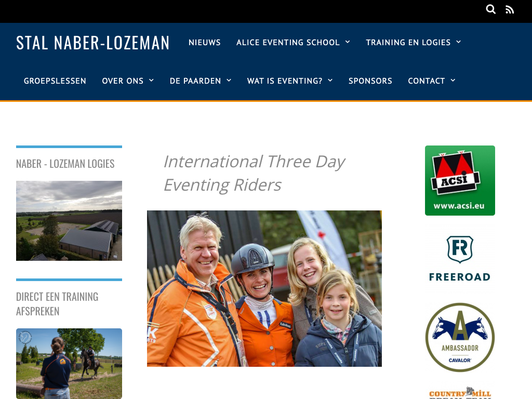Expand the Contact submenu arrow
The image size is (532, 399).
[x=453, y=81]
